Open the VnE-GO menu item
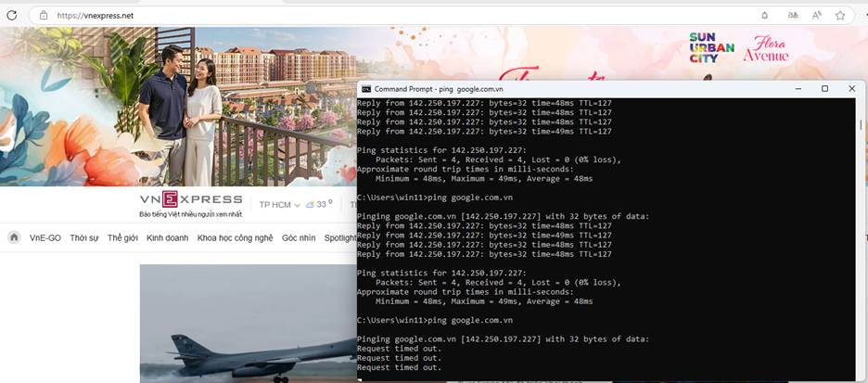 pyautogui.click(x=45, y=238)
